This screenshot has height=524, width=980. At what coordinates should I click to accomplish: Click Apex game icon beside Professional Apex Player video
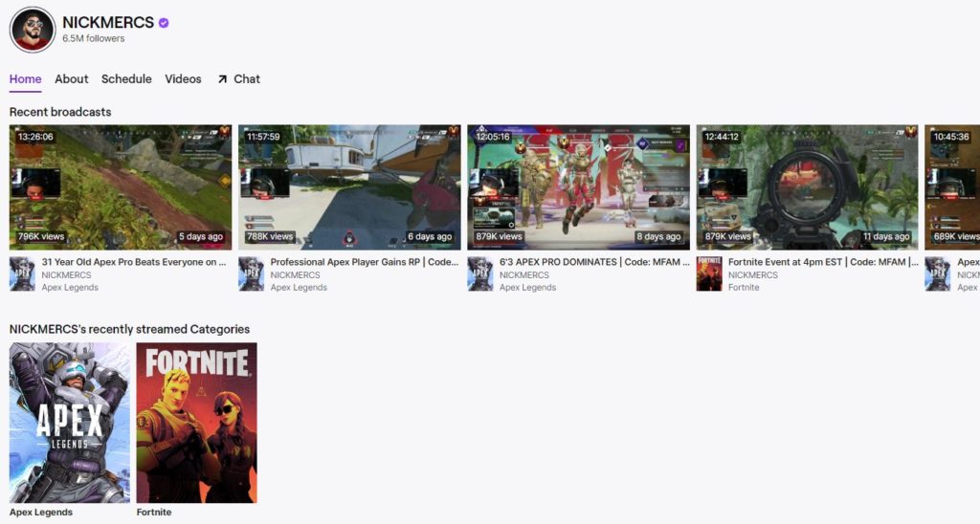click(252, 274)
